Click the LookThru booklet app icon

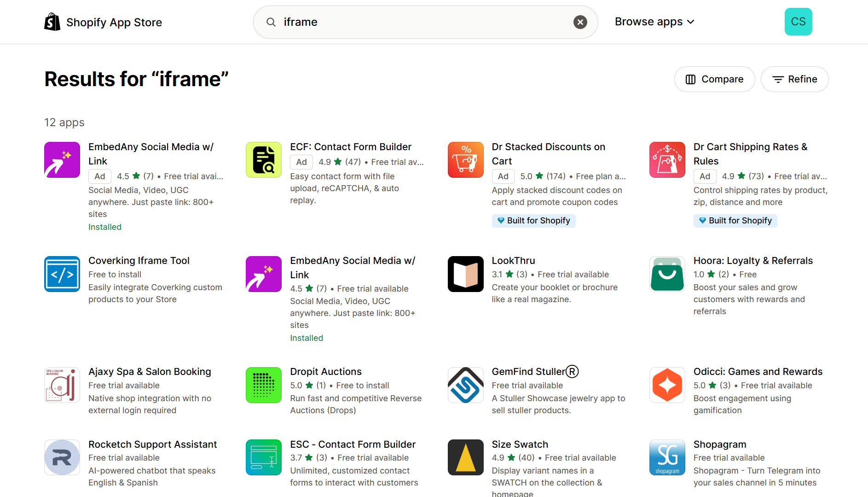point(465,274)
